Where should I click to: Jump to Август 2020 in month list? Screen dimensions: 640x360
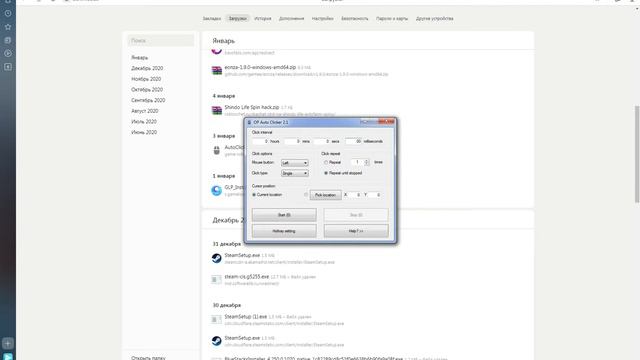click(x=144, y=111)
